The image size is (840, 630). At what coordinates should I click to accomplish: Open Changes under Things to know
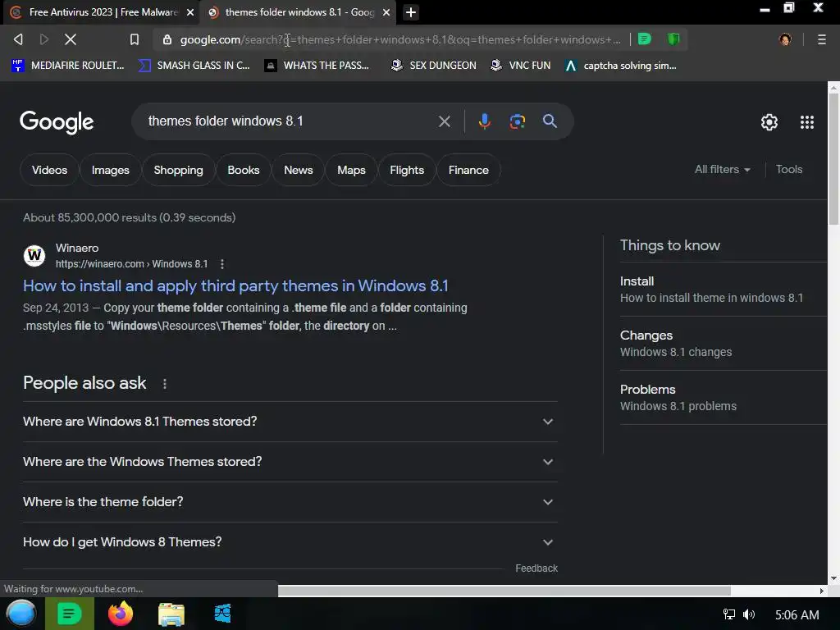tap(724, 344)
